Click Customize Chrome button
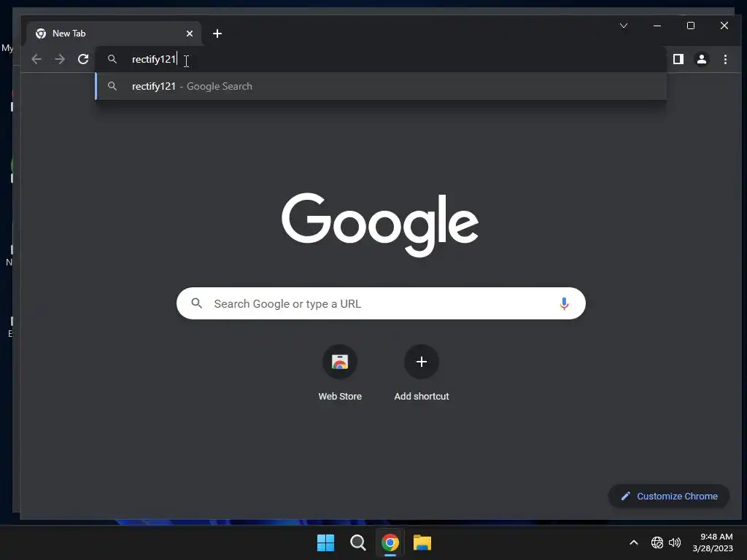The image size is (747, 560). point(669,496)
